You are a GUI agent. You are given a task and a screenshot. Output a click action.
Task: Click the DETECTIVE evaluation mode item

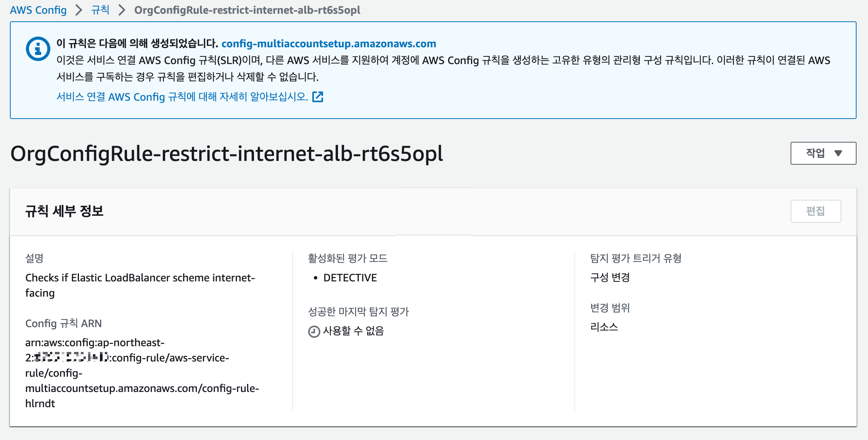coord(350,278)
